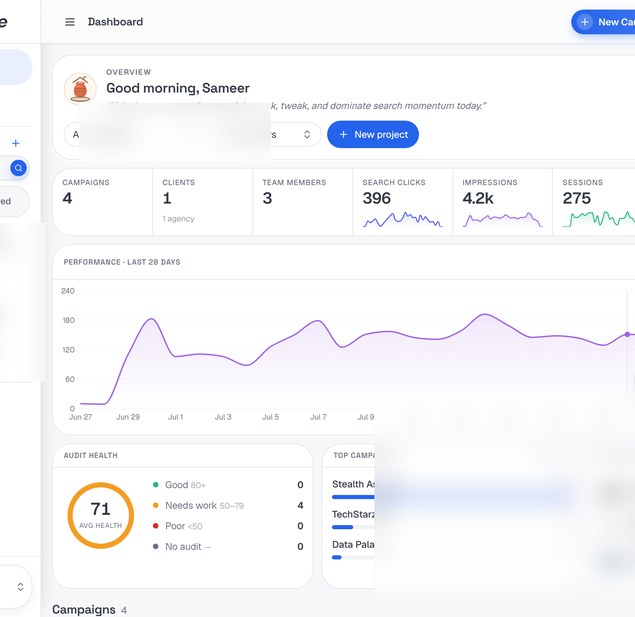The image size is (635, 617).
Task: Click the 'Jul 5' axis label
Action: [x=271, y=417]
